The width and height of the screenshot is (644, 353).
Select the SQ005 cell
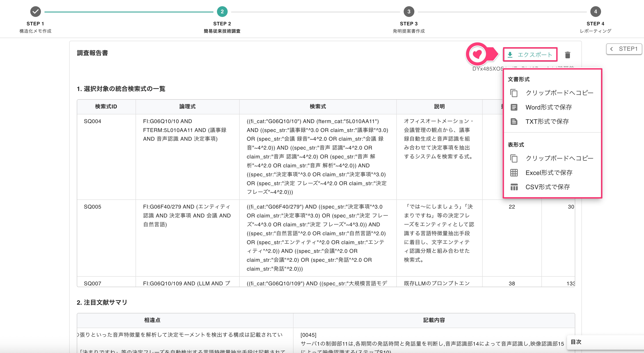point(106,238)
